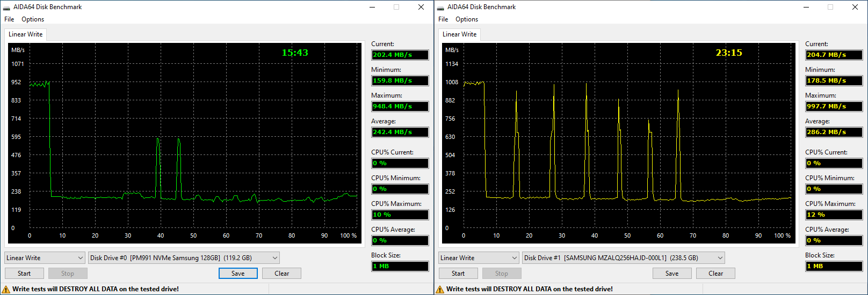
Task: Minimize the right AIDA64 window
Action: click(806, 8)
